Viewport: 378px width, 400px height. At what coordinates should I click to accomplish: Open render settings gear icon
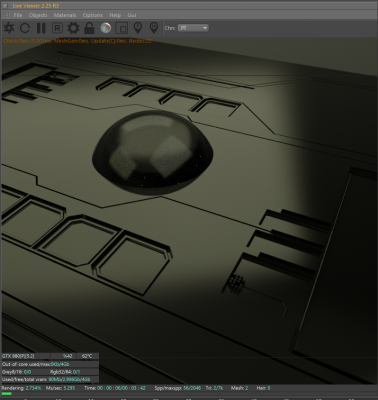[x=73, y=28]
